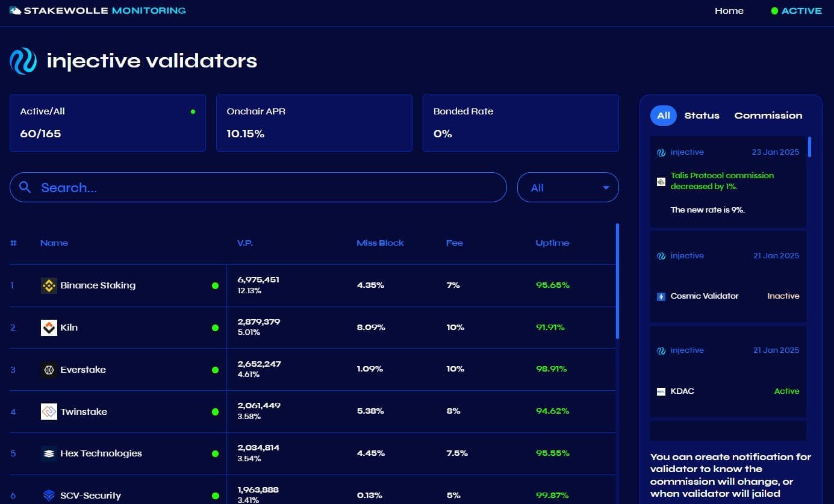834x504 pixels.
Task: Sort table by V.P. column header
Action: coord(245,243)
